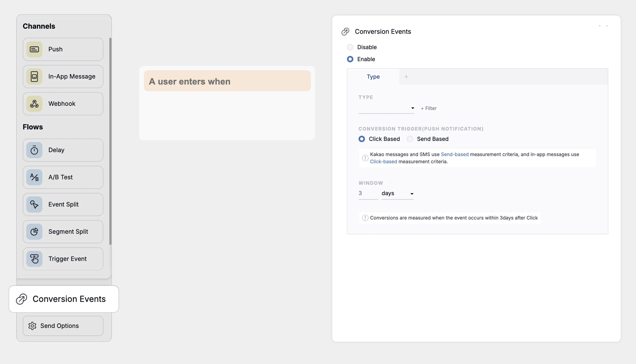
Task: Select the Enable radio button
Action: (350, 59)
